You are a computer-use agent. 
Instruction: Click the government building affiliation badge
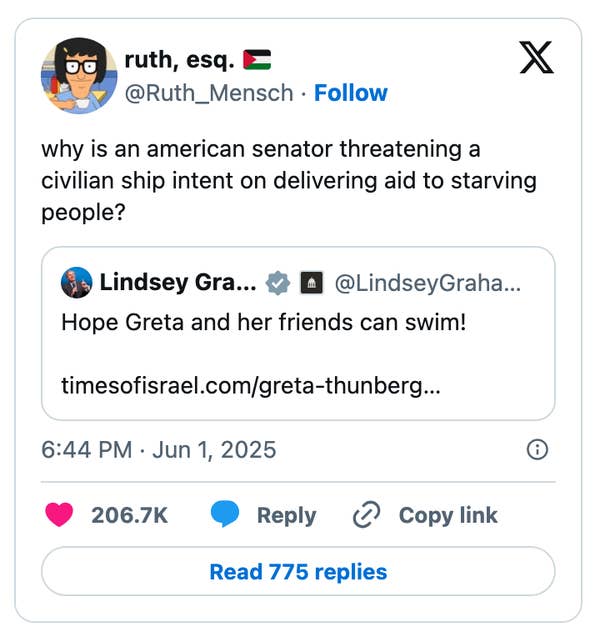(312, 283)
